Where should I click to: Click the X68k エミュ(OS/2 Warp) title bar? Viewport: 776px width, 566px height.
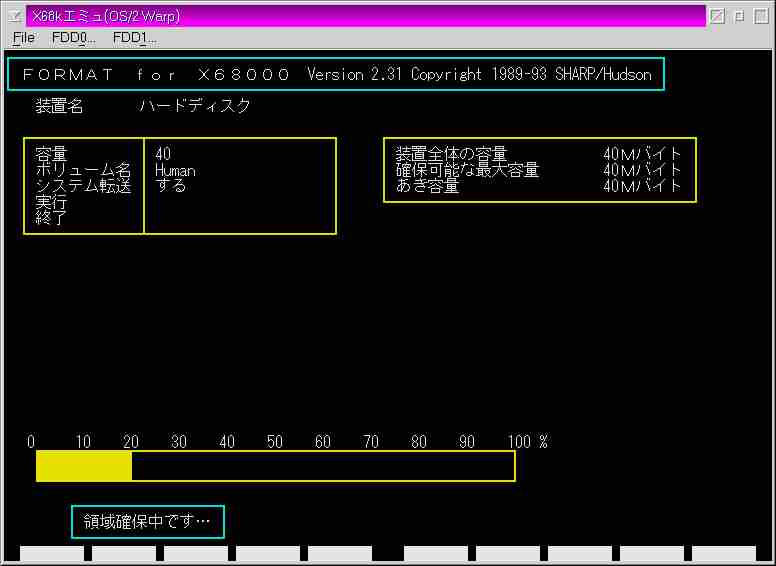[x=365, y=16]
